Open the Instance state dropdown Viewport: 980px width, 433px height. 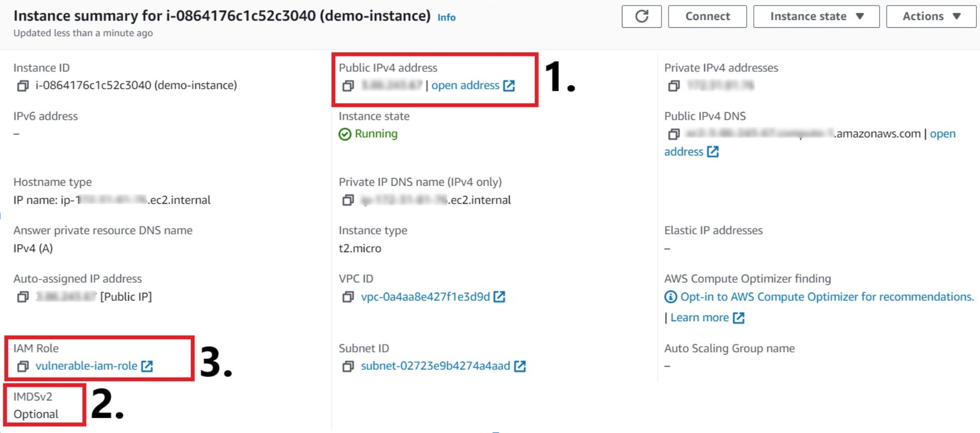[x=816, y=16]
